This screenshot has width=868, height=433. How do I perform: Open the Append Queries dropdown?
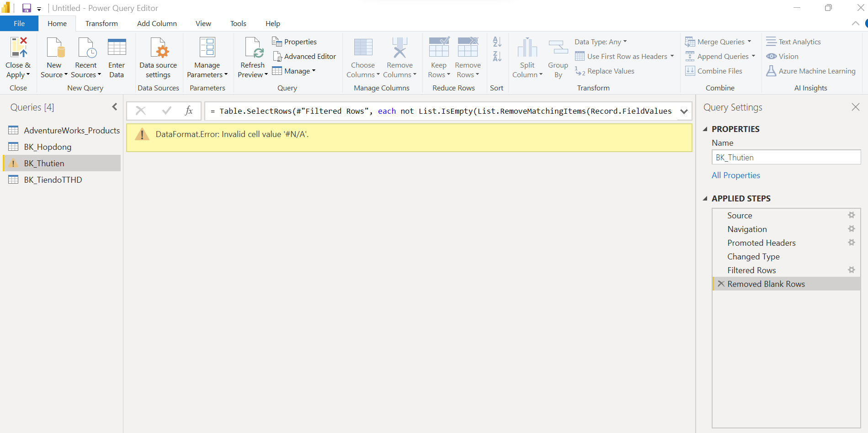(720, 56)
